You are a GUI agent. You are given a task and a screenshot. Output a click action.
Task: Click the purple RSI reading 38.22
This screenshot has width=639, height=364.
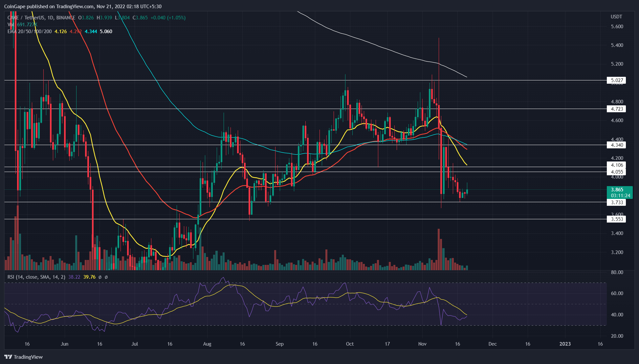[74, 277]
